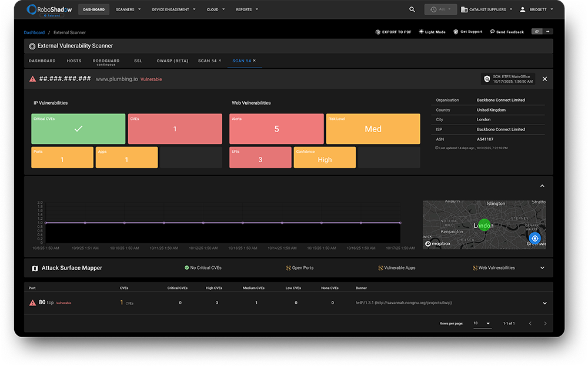Viewport: 588px width, 366px height.
Task: Click the search magnifier icon in top bar
Action: tap(412, 9)
